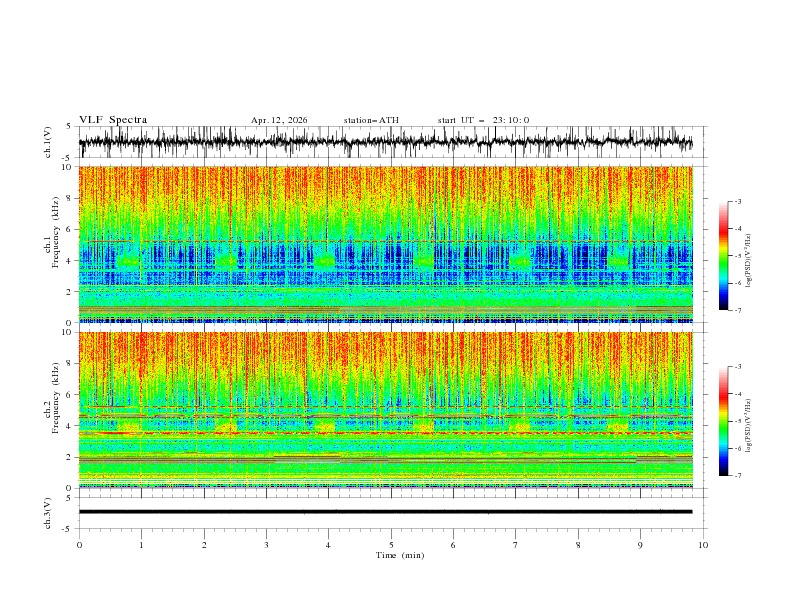Click time axis tick label '6'

pos(453,545)
